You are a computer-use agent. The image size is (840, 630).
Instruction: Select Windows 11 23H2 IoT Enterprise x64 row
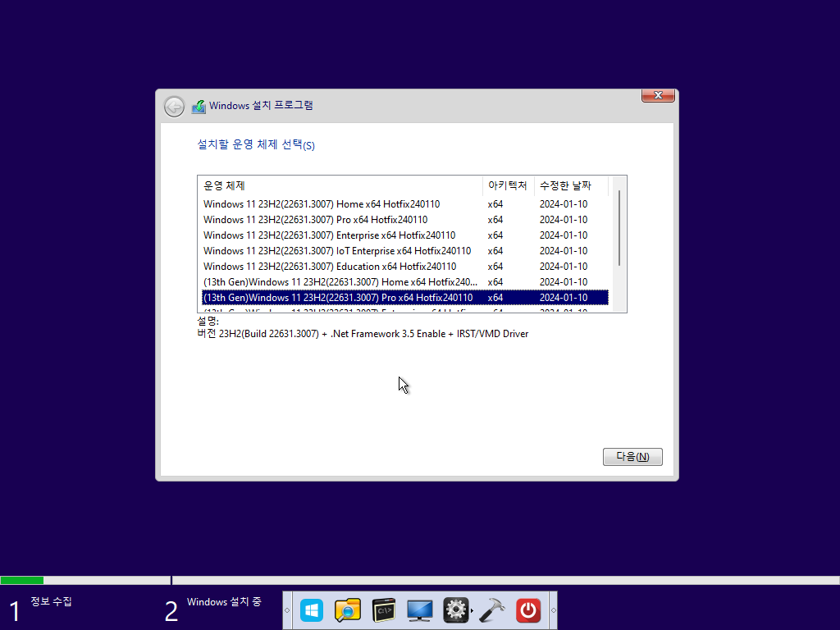click(405, 251)
